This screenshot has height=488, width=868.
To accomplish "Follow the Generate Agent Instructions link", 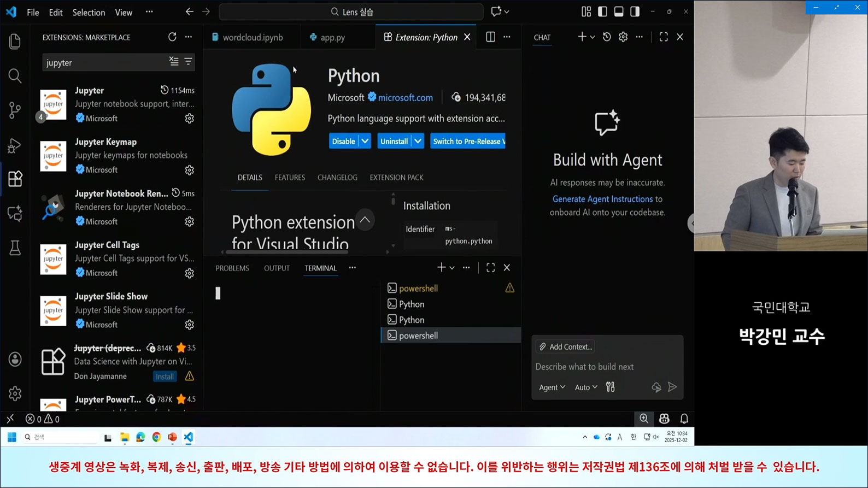I will click(602, 199).
